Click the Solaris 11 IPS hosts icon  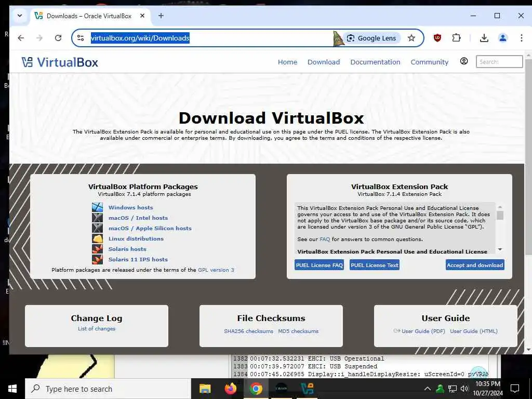click(97, 259)
